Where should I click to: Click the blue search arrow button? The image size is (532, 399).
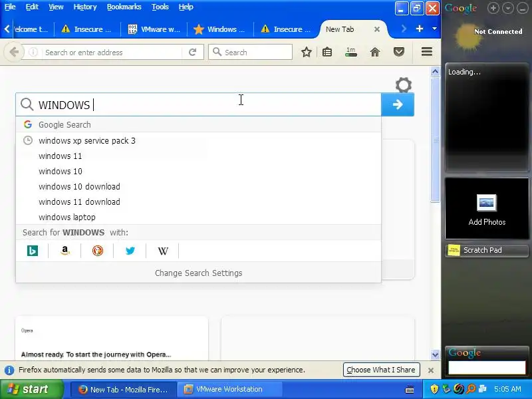pyautogui.click(x=398, y=104)
